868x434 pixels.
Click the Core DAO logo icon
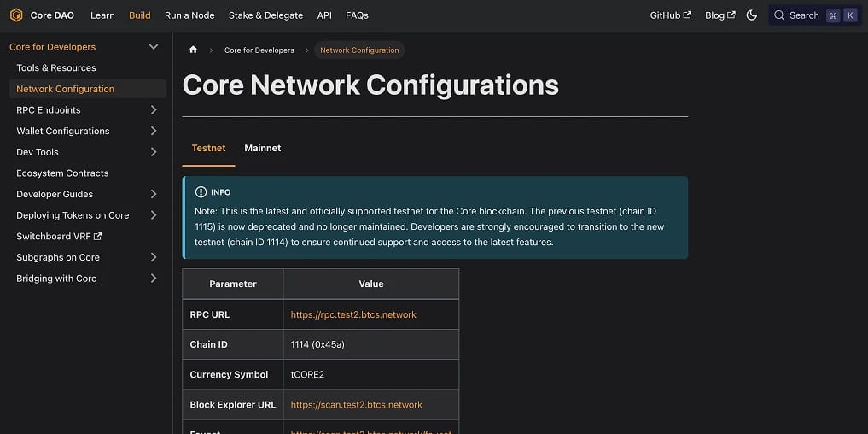coord(16,15)
